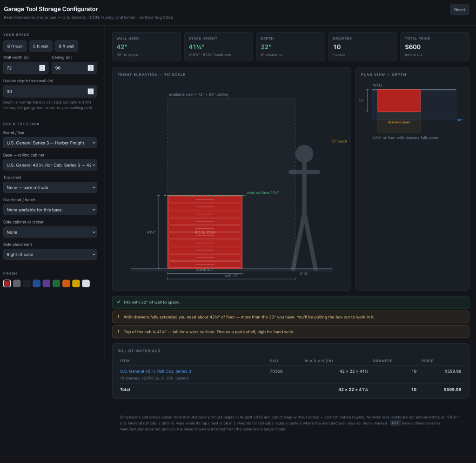
Task: Select the green finish swatch
Action: point(56,284)
